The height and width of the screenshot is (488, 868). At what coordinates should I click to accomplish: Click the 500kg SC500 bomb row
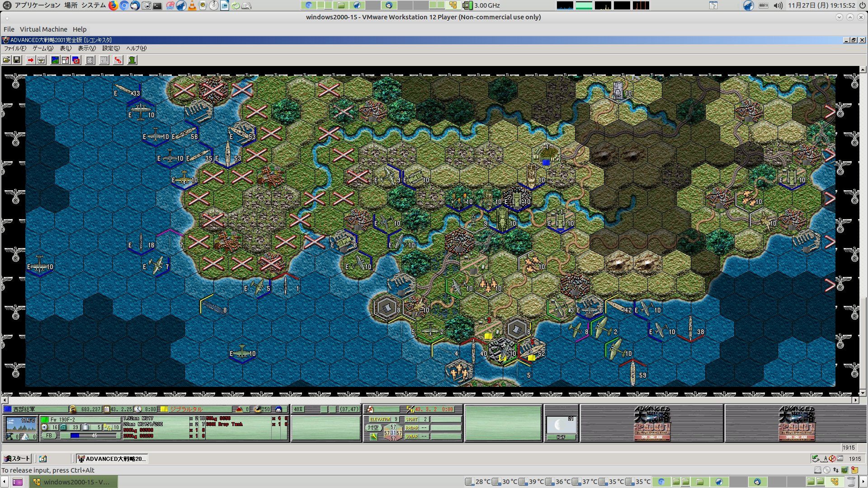click(164, 430)
